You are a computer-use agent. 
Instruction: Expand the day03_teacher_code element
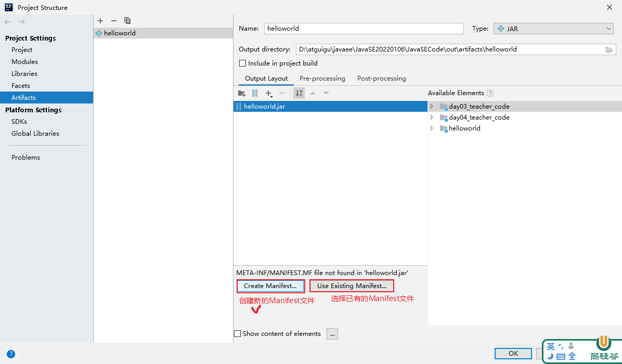point(432,106)
